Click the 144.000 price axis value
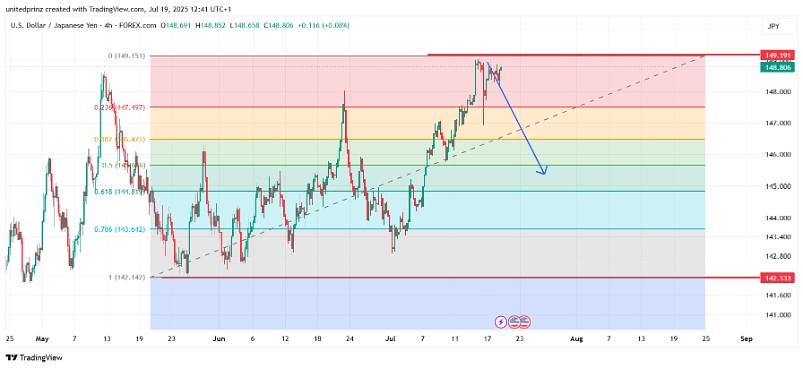 click(x=777, y=218)
